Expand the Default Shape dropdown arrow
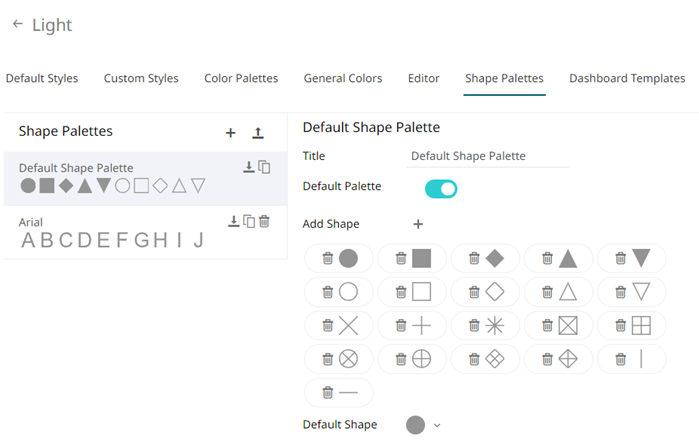 click(437, 426)
